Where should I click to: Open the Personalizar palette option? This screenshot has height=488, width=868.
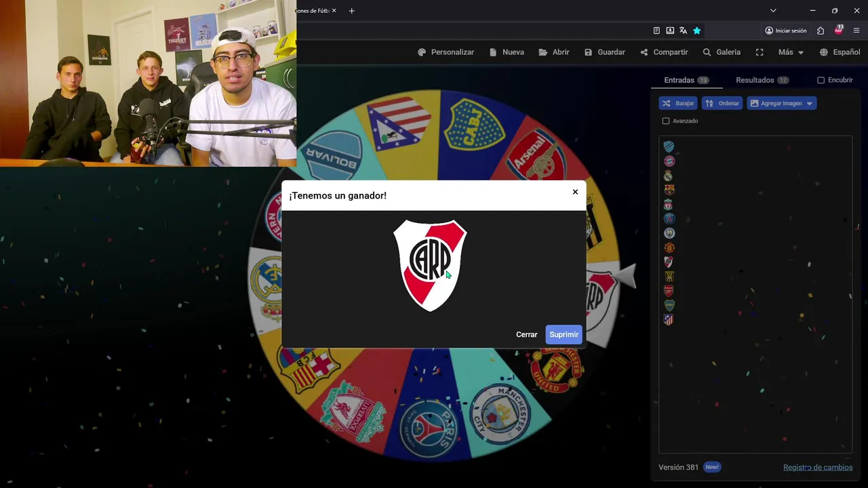[446, 52]
